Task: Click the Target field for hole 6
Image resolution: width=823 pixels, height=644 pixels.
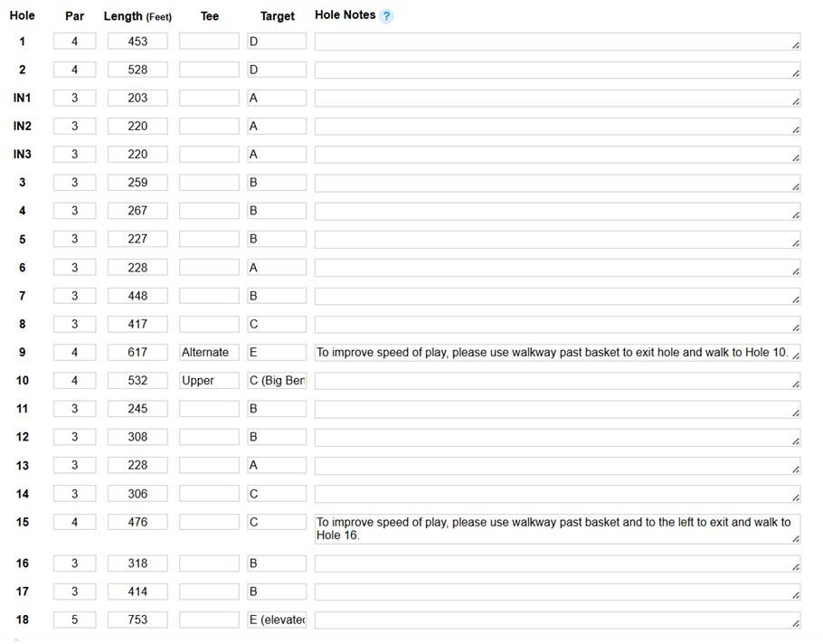Action: pyautogui.click(x=277, y=268)
